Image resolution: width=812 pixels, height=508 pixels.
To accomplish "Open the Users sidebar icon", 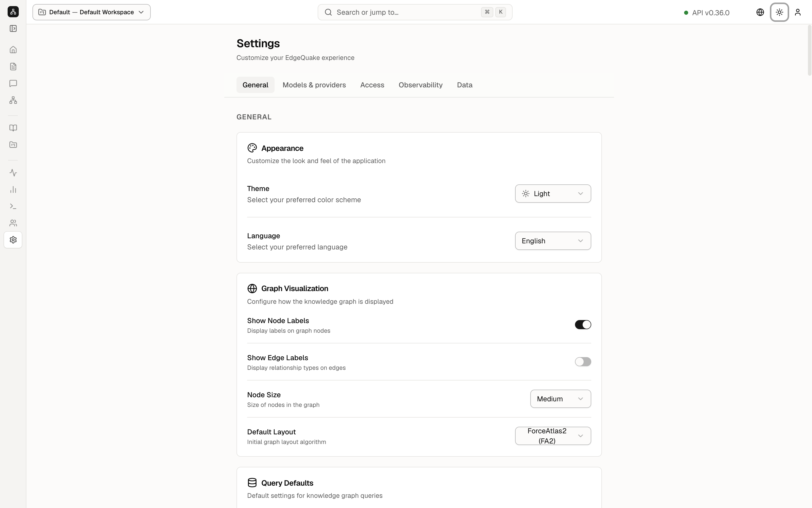I will pyautogui.click(x=13, y=223).
